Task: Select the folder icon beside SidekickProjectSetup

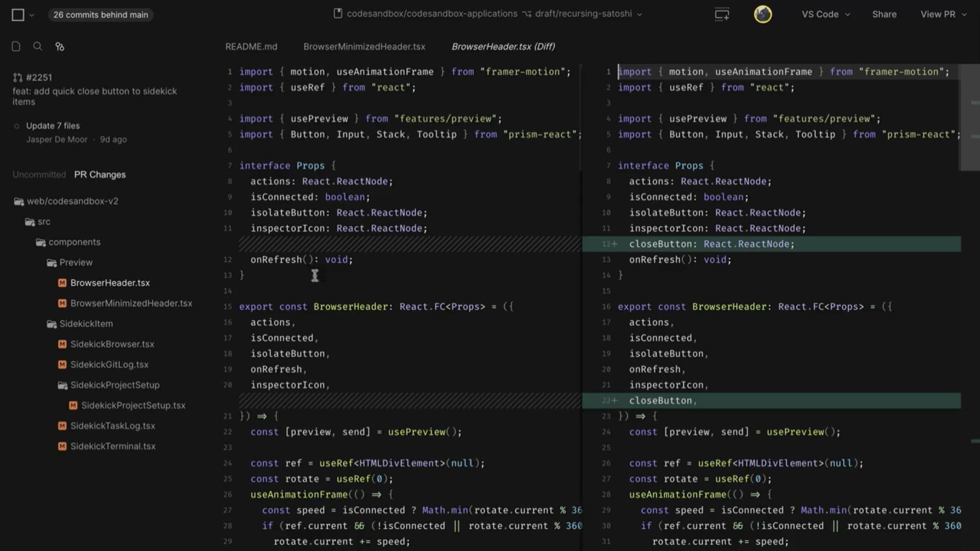Action: tap(62, 385)
